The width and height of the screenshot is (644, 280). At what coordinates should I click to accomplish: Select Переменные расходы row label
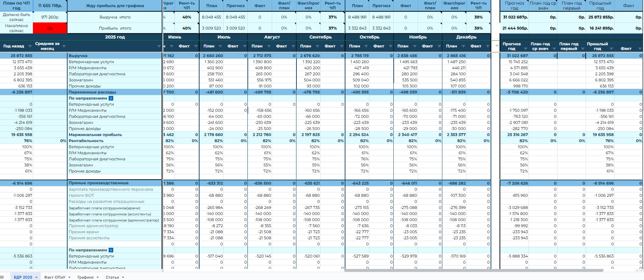pos(115,92)
